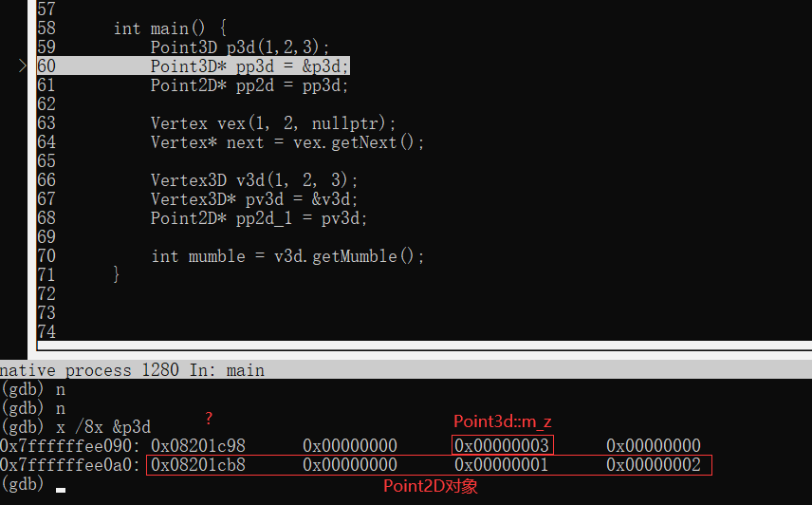Click the 'native process 1280 In: main' status bar
Viewport: 812px width, 505px height.
click(x=132, y=370)
